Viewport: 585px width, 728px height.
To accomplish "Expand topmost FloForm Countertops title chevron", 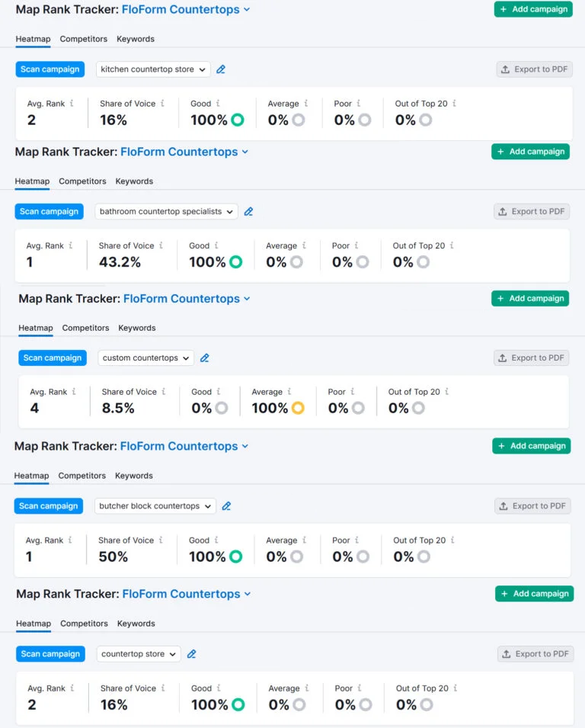I will pyautogui.click(x=246, y=10).
